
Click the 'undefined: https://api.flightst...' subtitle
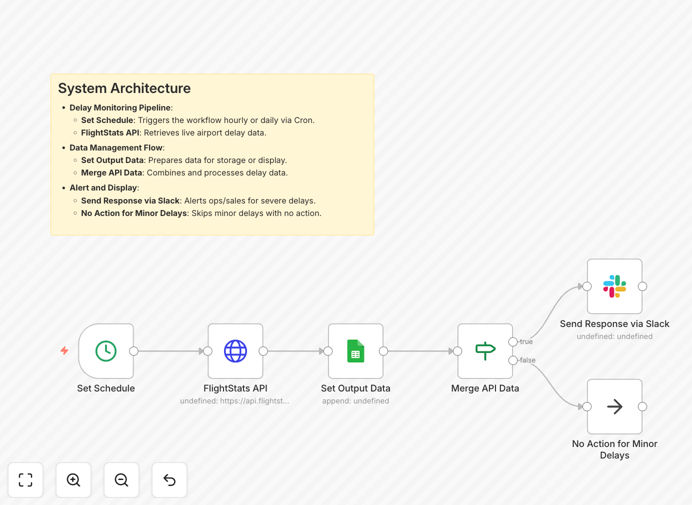point(235,401)
